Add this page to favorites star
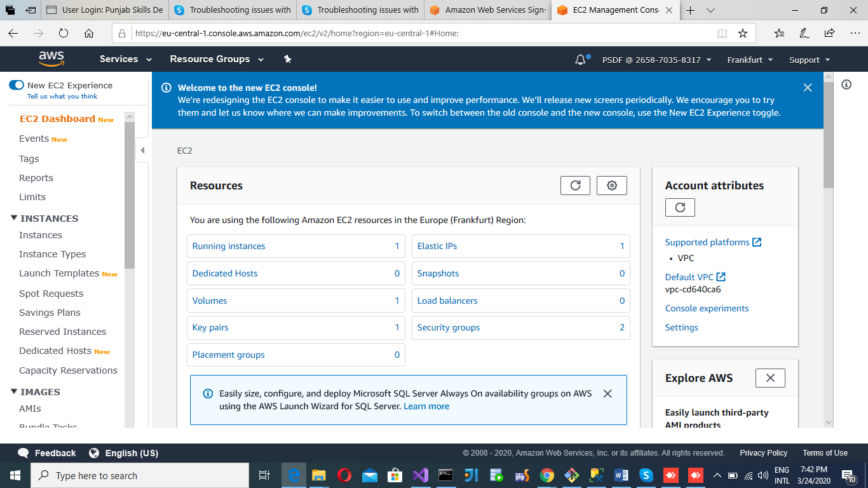Image resolution: width=868 pixels, height=488 pixels. (743, 33)
